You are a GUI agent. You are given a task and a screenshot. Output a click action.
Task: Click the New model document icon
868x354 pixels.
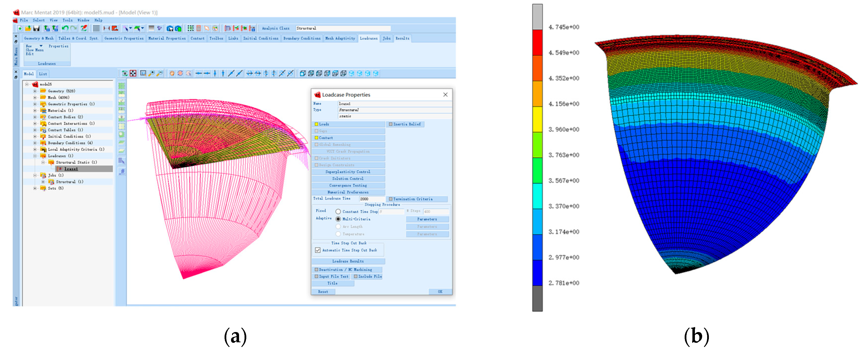[x=20, y=28]
